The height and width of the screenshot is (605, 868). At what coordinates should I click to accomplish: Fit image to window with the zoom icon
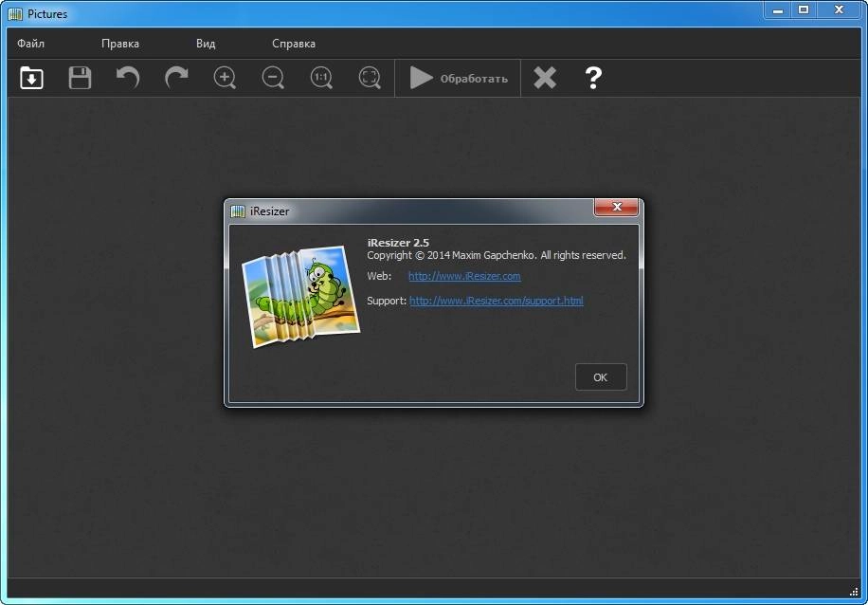[x=370, y=78]
